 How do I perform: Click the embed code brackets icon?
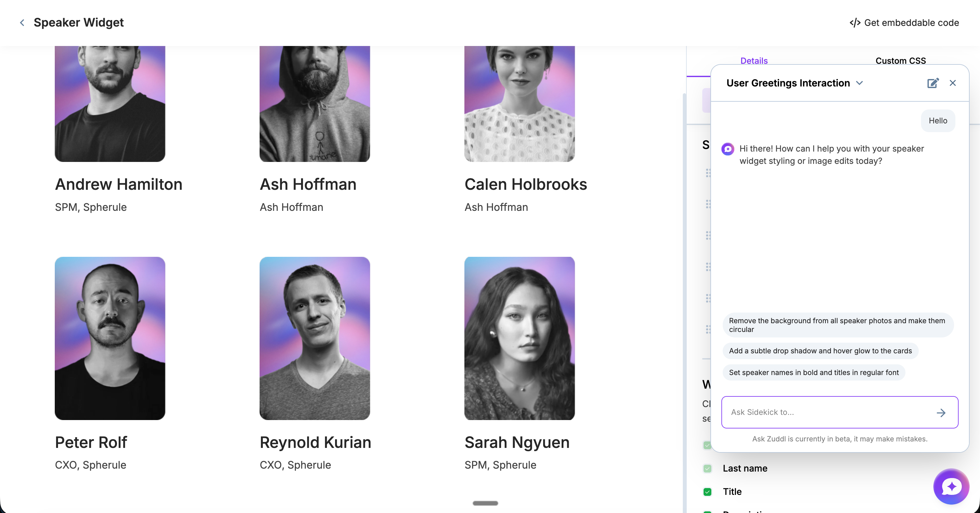pyautogui.click(x=855, y=23)
